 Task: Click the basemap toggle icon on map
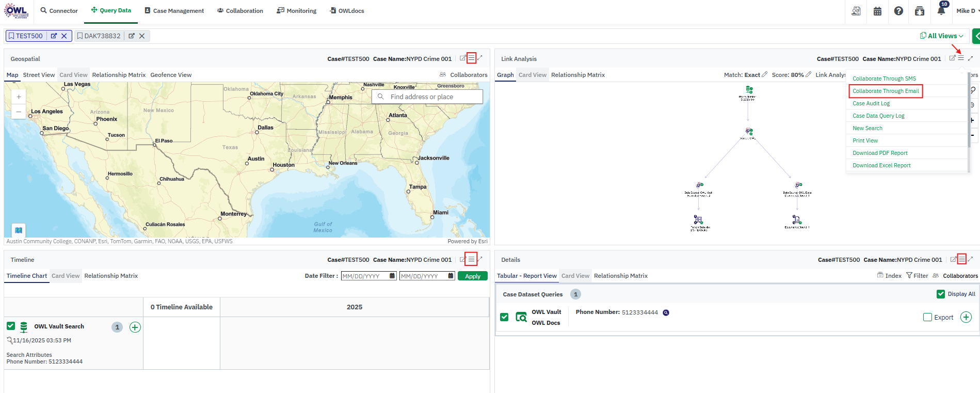(x=19, y=230)
